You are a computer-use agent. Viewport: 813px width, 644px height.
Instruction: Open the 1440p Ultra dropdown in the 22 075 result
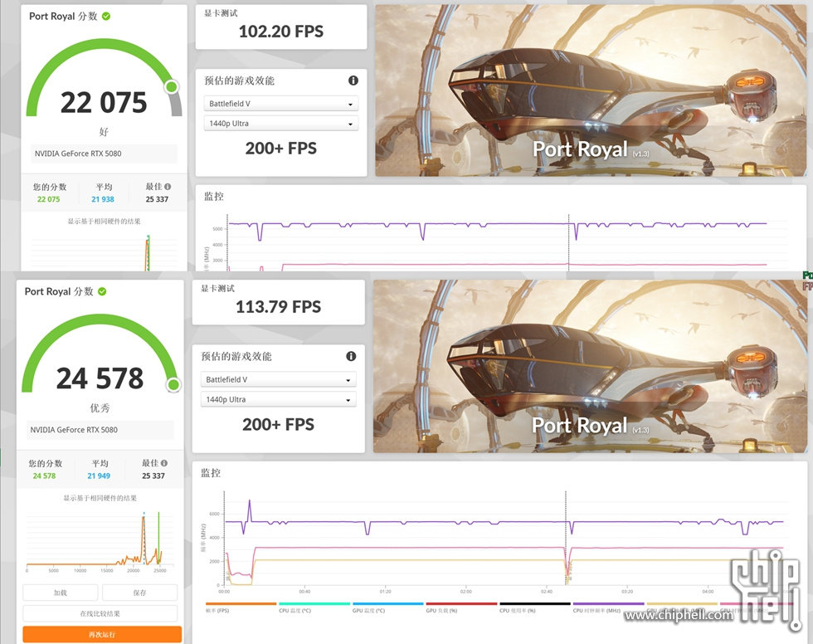tap(281, 124)
